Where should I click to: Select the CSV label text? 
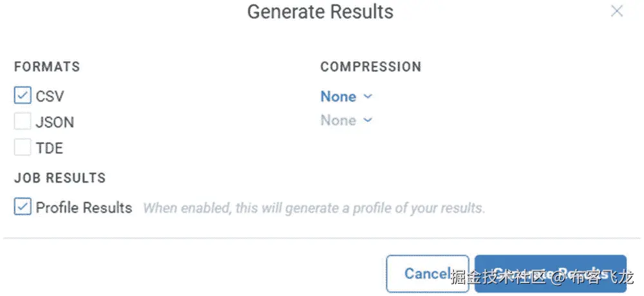50,97
